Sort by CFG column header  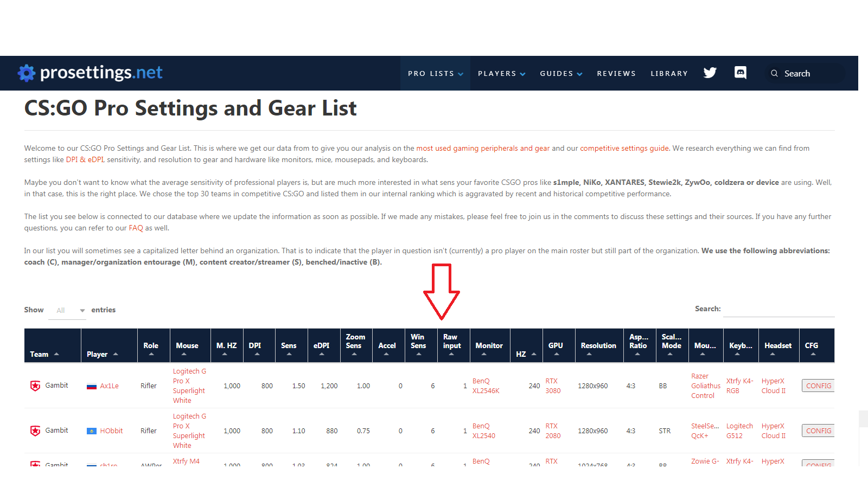tap(816, 345)
